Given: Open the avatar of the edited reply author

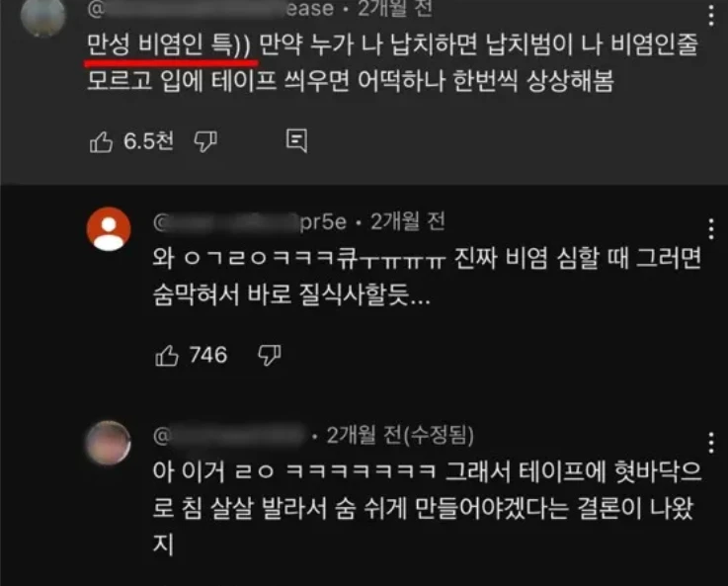Looking at the screenshot, I should (109, 443).
